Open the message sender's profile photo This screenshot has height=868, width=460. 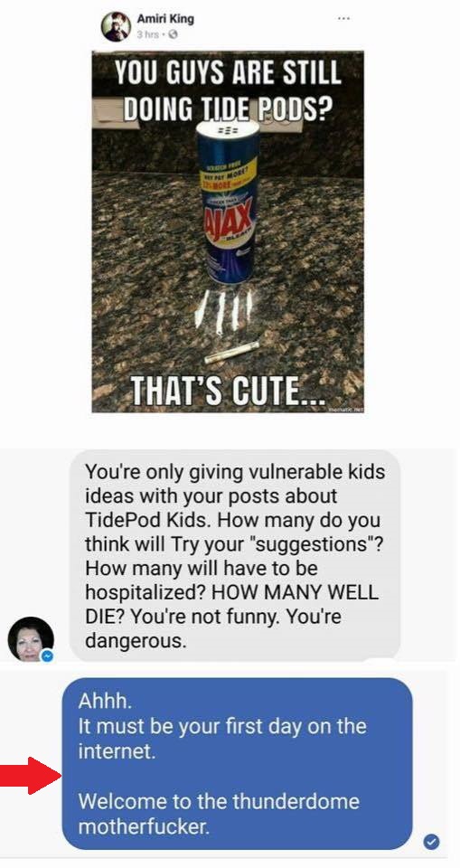click(31, 639)
